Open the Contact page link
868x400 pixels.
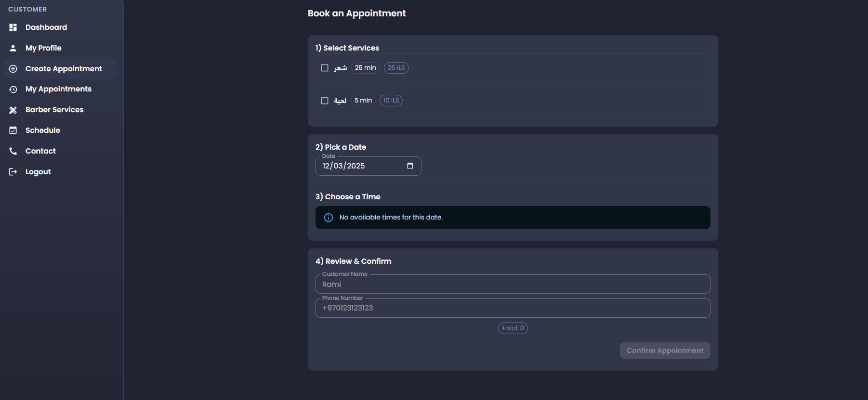tap(60, 151)
